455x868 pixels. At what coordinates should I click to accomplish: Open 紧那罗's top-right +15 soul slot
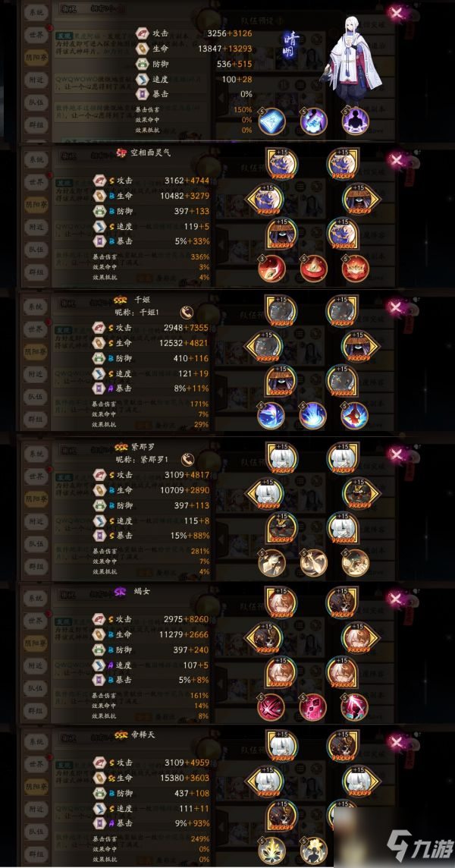click(342, 458)
